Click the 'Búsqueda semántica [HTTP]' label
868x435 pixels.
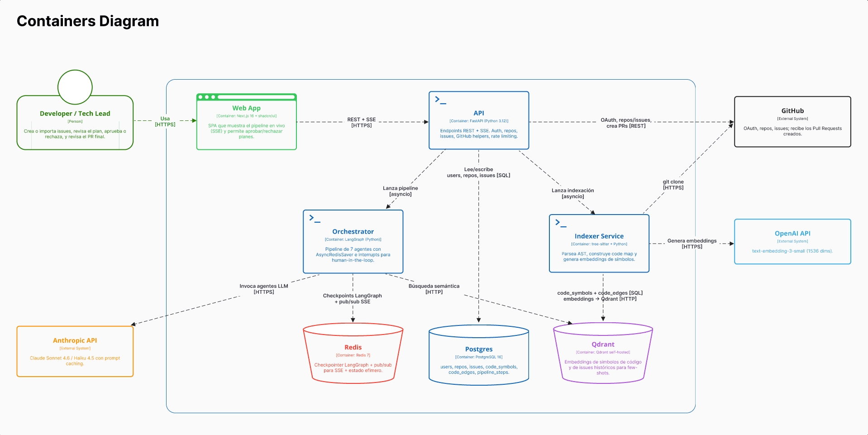(x=434, y=289)
